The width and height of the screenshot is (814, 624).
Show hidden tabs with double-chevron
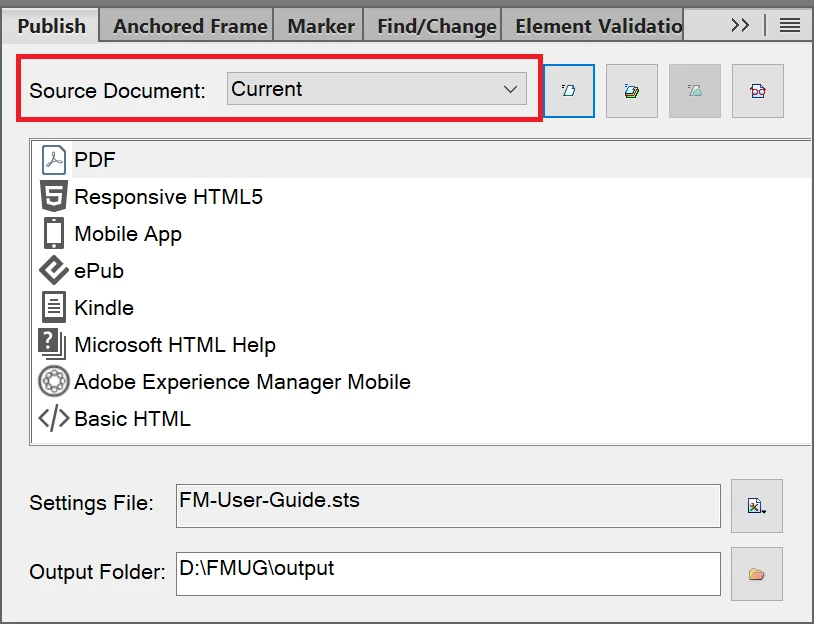740,25
